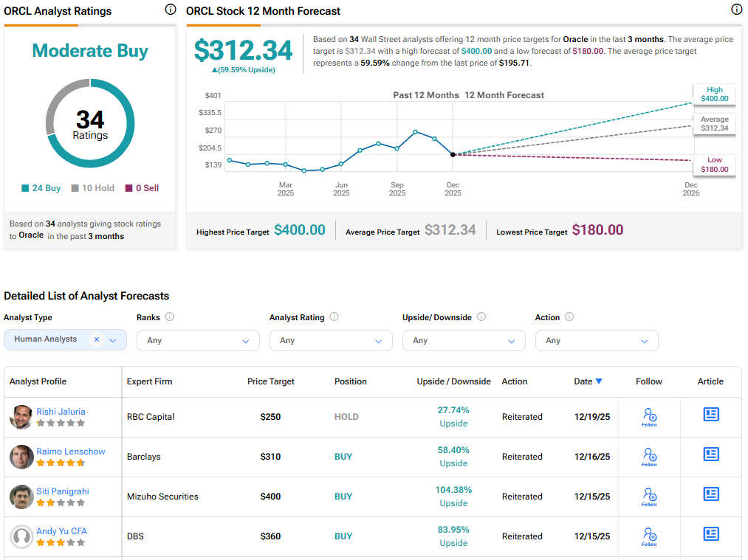Open Rishi Jaluria's analyst profile
The width and height of the screenshot is (748, 560).
pos(61,412)
